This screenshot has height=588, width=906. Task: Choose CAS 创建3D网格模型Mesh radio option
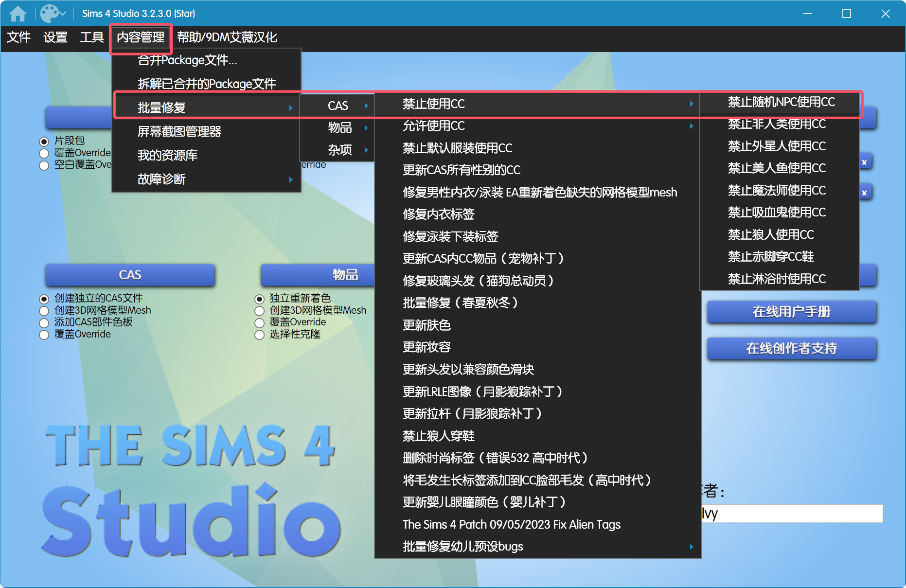click(44, 311)
